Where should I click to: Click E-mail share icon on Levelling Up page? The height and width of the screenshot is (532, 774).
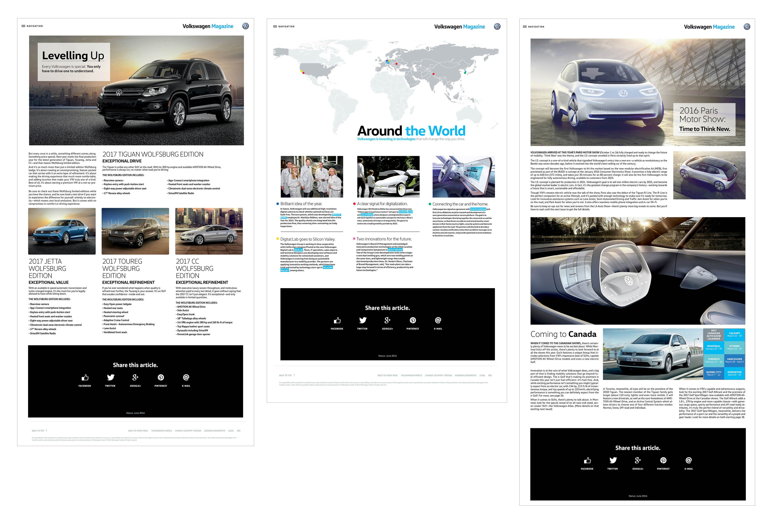(186, 378)
